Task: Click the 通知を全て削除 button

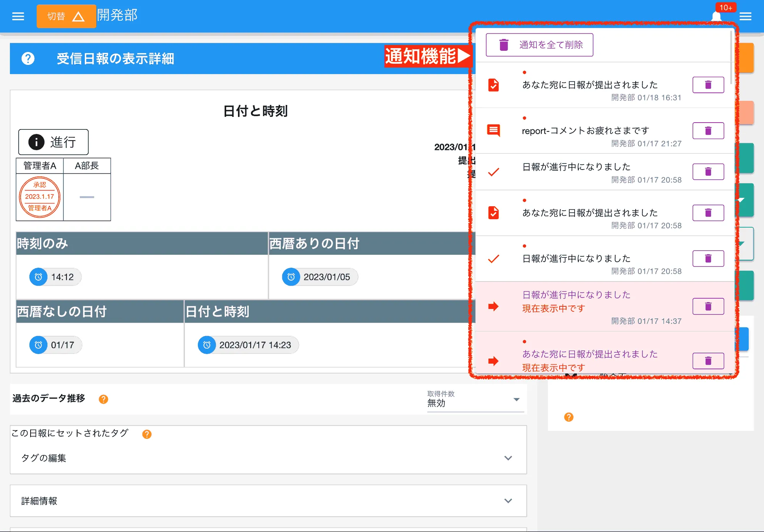Action: (539, 44)
